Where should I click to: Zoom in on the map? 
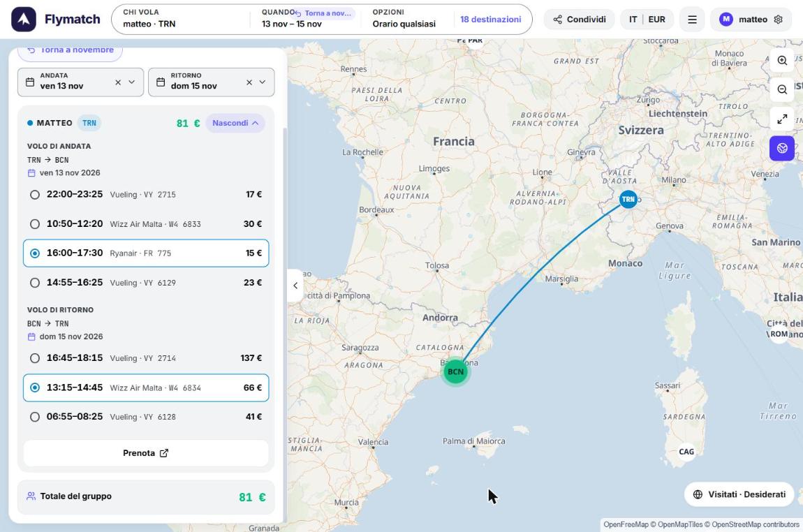(782, 61)
